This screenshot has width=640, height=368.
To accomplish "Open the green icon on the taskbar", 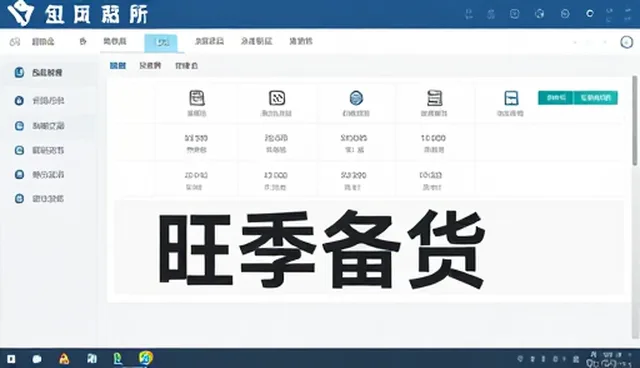I will 118,359.
